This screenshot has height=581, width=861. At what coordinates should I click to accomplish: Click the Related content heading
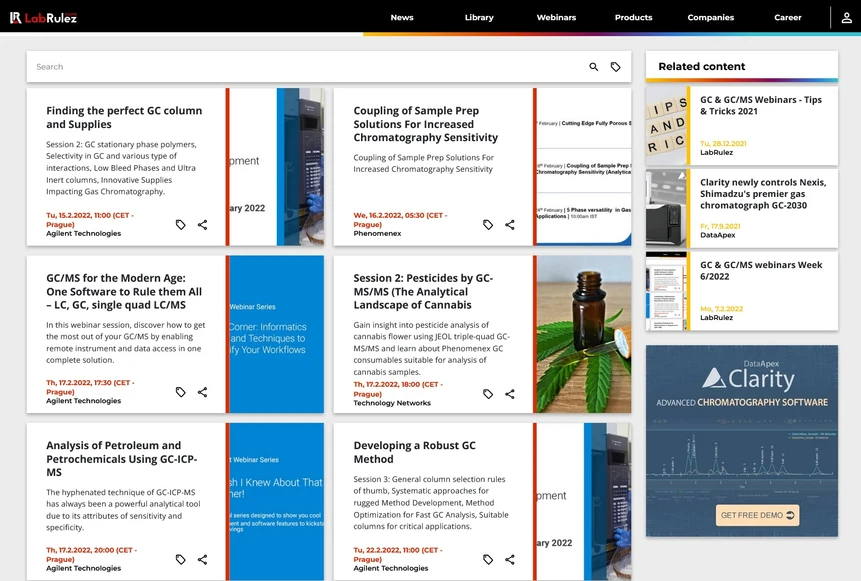702,66
